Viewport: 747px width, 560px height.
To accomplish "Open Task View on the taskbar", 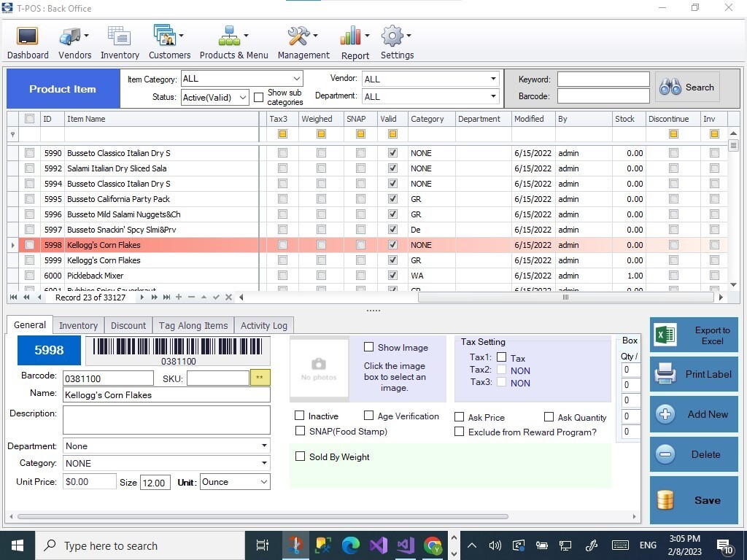I will [x=263, y=545].
